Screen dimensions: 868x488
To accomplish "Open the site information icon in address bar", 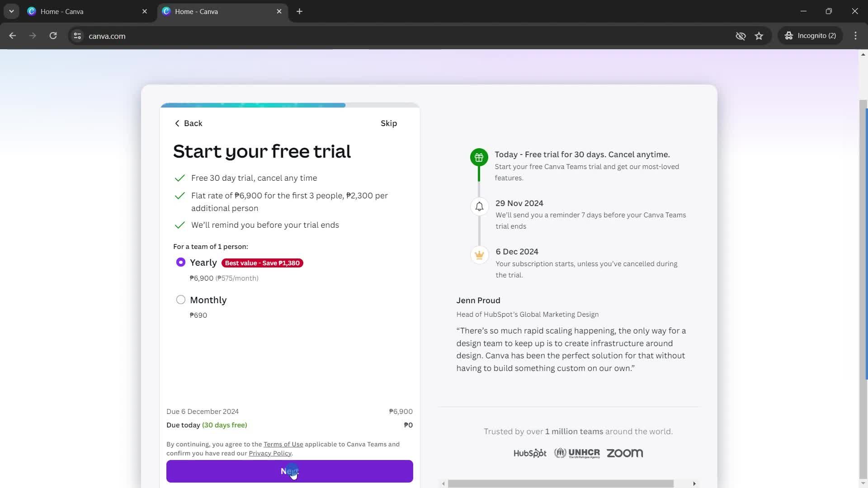I will [77, 36].
